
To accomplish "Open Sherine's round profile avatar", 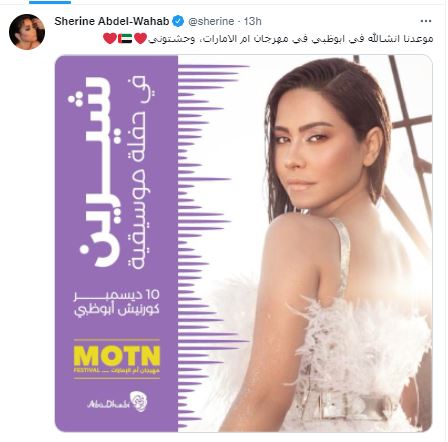I will tap(27, 32).
